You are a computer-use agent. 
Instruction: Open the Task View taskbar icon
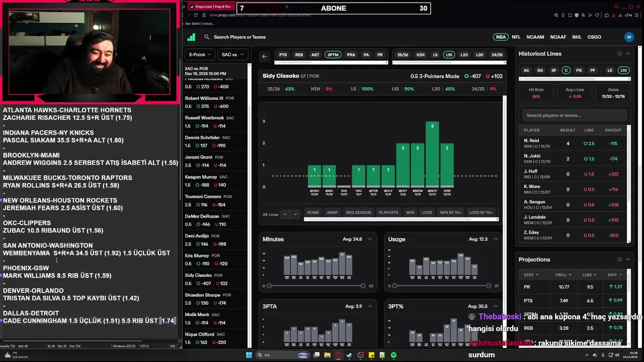[x=316, y=355]
